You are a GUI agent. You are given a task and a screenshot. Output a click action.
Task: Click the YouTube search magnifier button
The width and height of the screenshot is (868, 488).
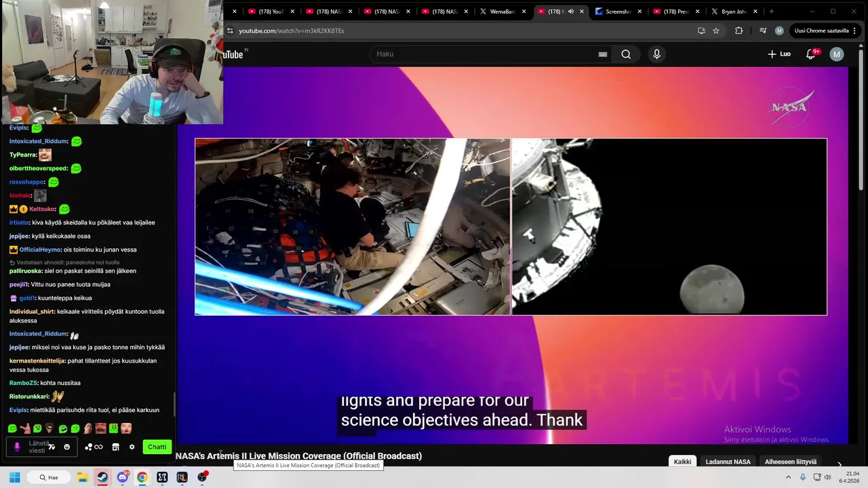pos(626,54)
